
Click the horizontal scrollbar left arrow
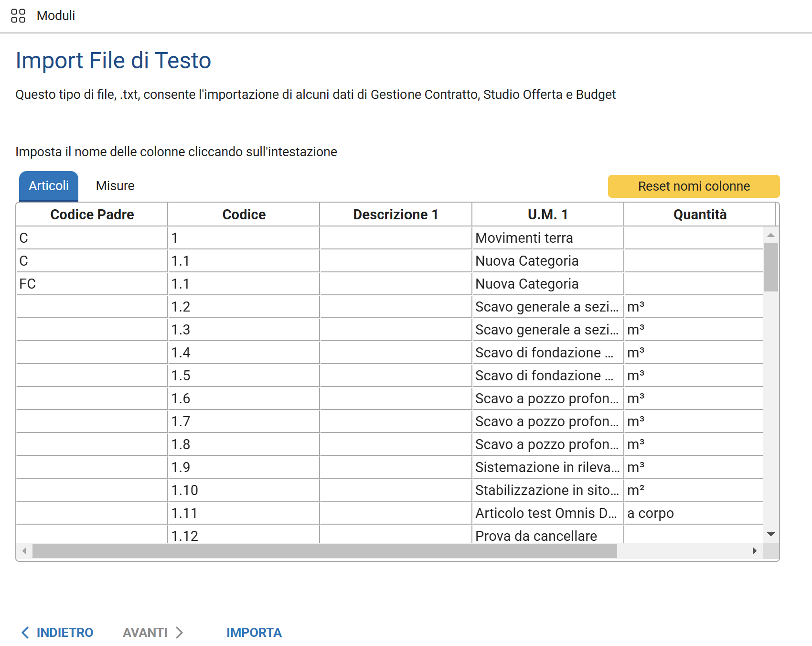click(24, 551)
